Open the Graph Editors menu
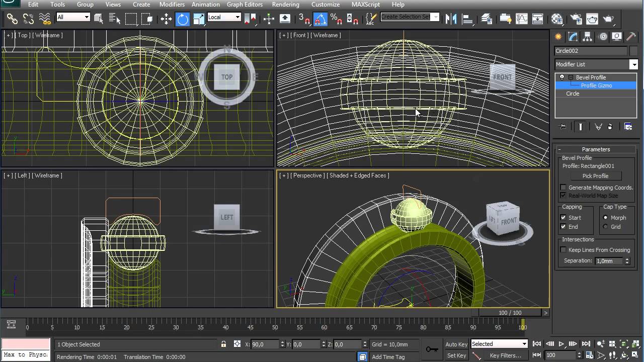This screenshot has width=644, height=362. (245, 5)
